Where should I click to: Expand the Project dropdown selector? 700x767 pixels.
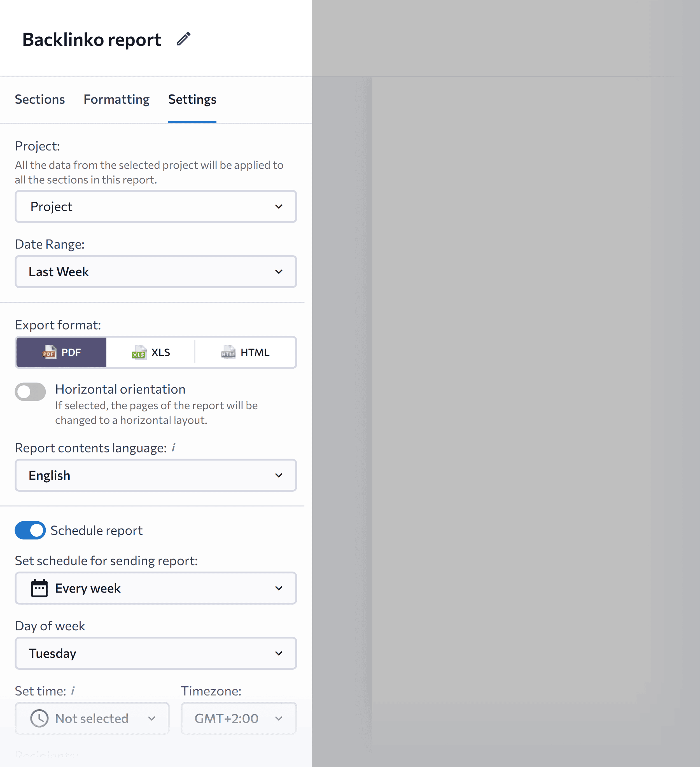pyautogui.click(x=156, y=206)
